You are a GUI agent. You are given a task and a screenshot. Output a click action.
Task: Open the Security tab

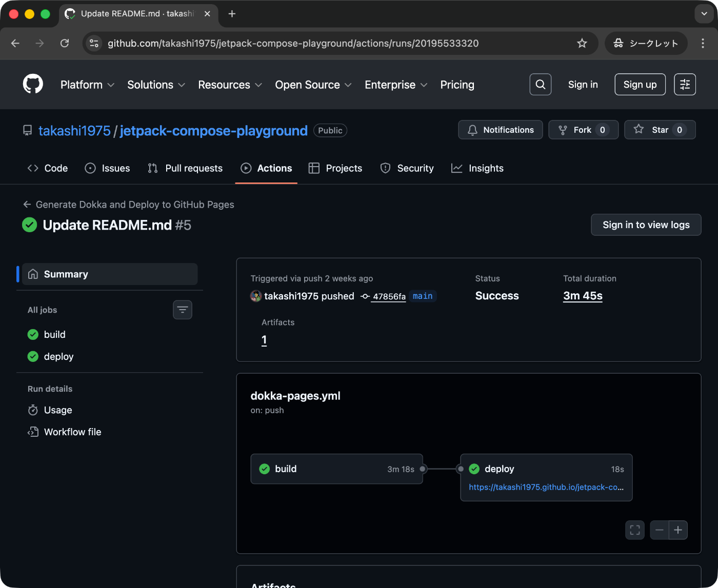(407, 168)
